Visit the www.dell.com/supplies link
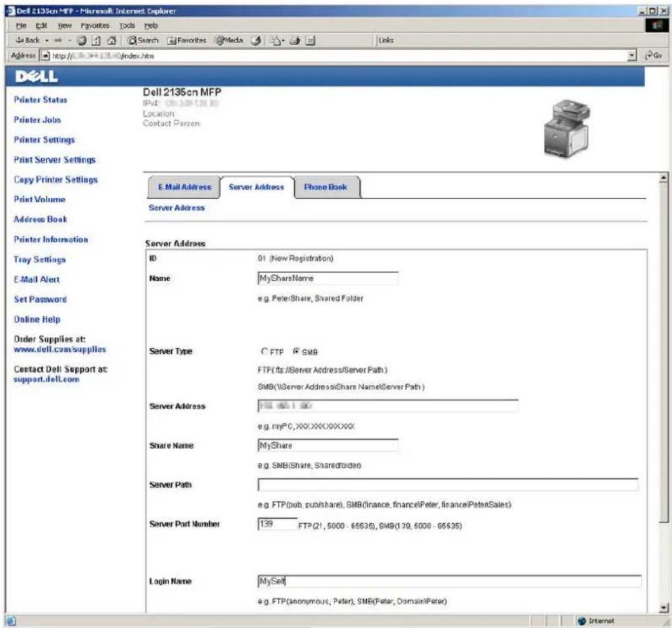The height and width of the screenshot is (628, 672). point(60,350)
